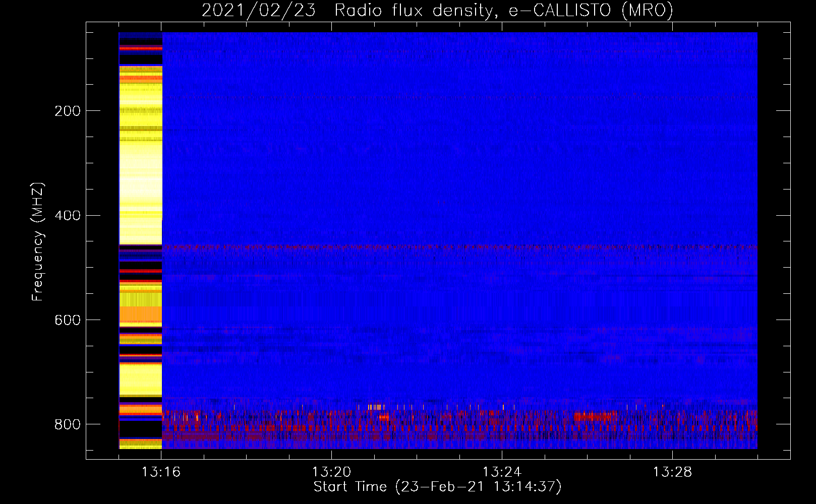Click the "Start Time (23-Feb-21 13:14:37)" label
The height and width of the screenshot is (504, 816).
tap(437, 487)
